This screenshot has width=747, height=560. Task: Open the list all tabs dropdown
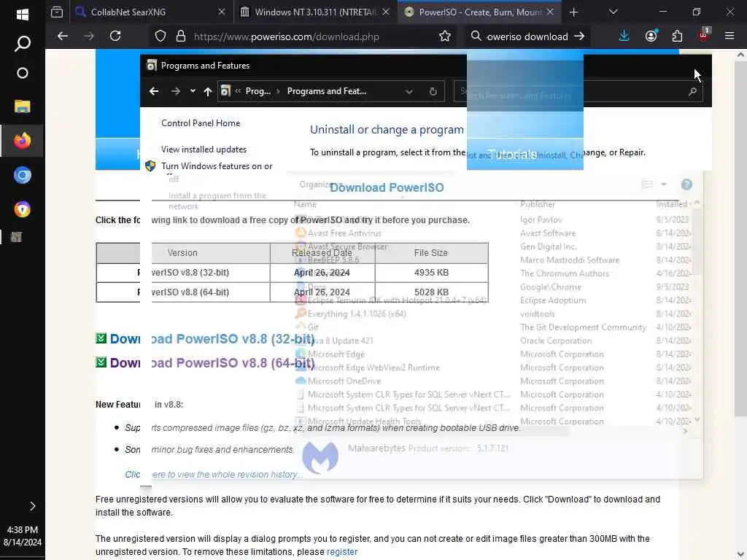(613, 12)
